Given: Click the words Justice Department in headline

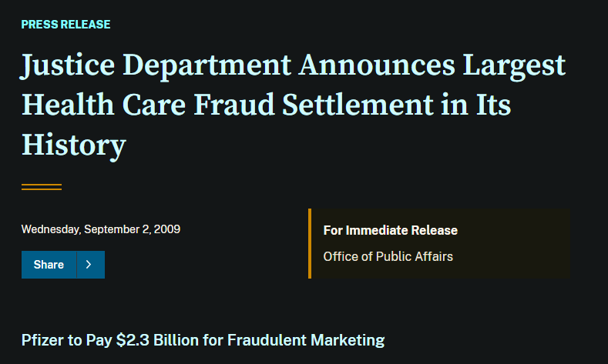Looking at the screenshot, I should click(154, 67).
